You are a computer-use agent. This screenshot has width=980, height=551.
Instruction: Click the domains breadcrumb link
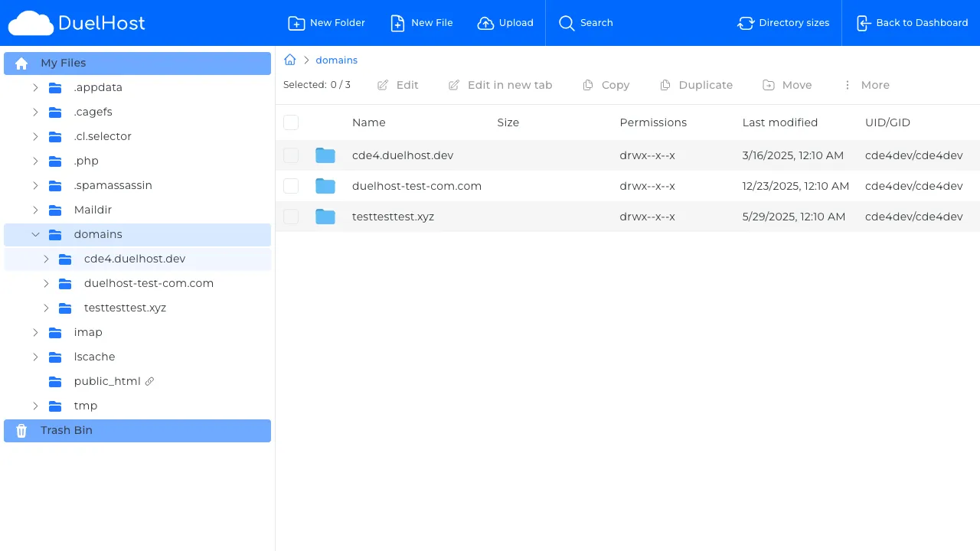click(x=336, y=60)
